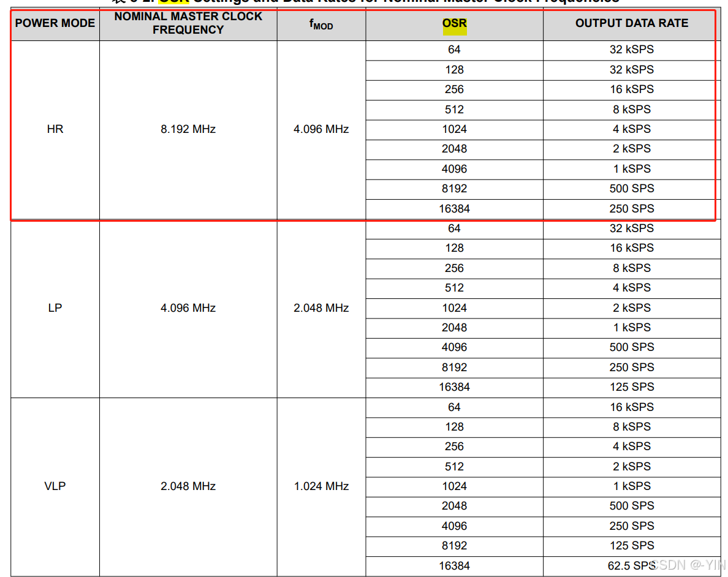Select the LP power mode cell

[x=55, y=307]
